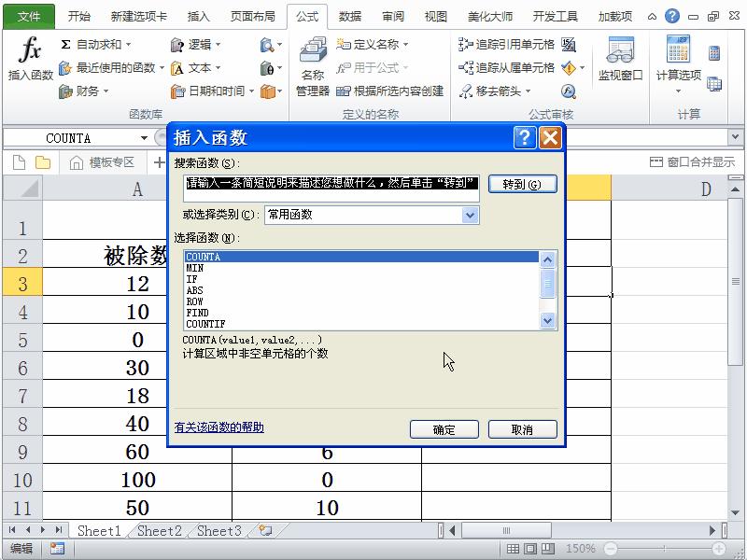The width and height of the screenshot is (747, 560).
Task: Open the 有关该函数的帮助 help link
Action: (x=219, y=427)
